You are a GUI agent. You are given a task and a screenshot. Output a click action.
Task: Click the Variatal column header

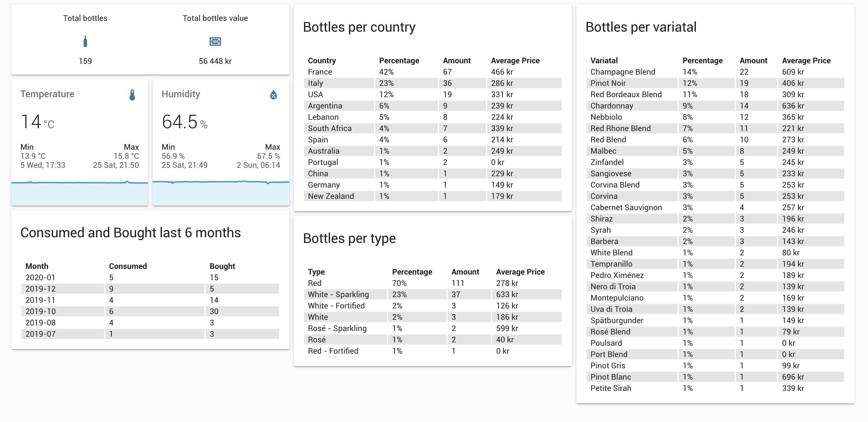604,61
